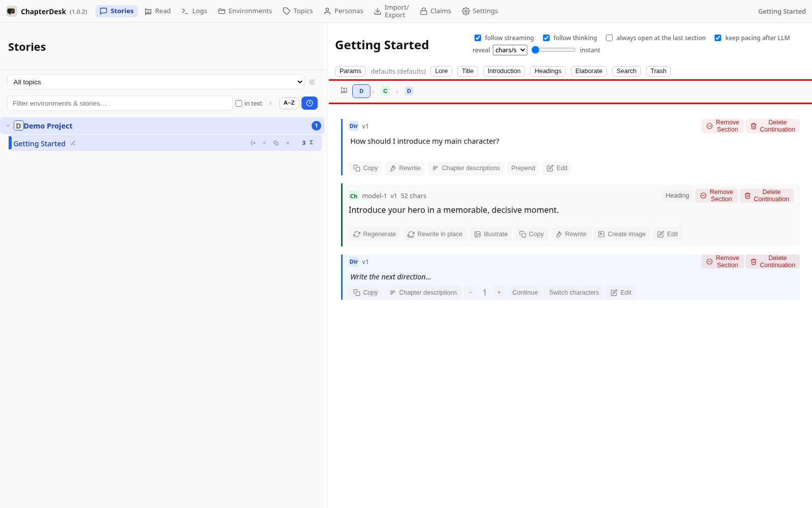812x508 pixels.
Task: Click the recent-sort clock icon button
Action: pos(310,103)
